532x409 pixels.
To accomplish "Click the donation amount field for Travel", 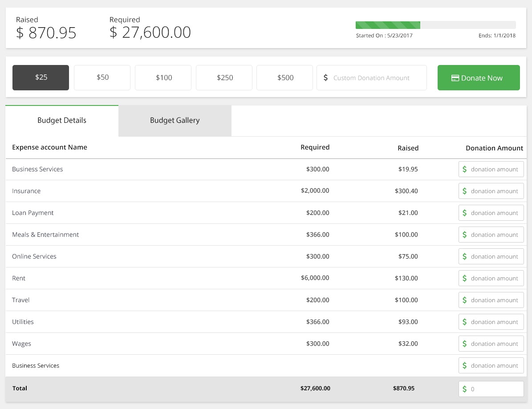I will 491,300.
